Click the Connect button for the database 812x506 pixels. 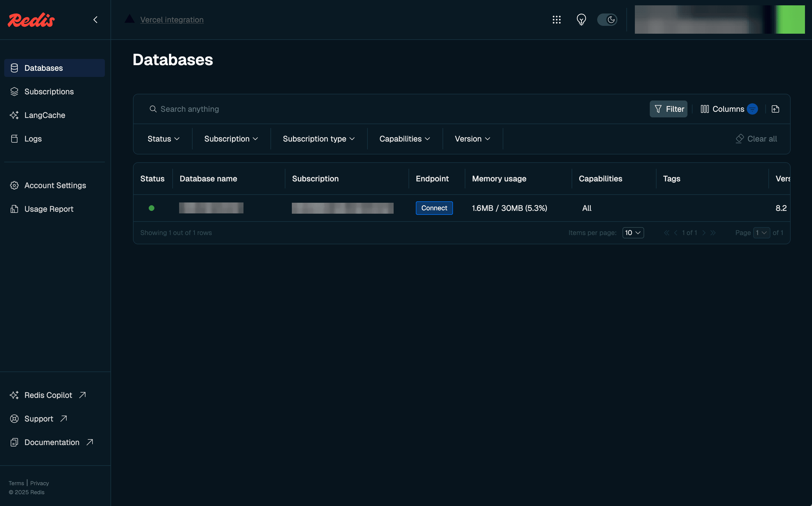pos(434,208)
